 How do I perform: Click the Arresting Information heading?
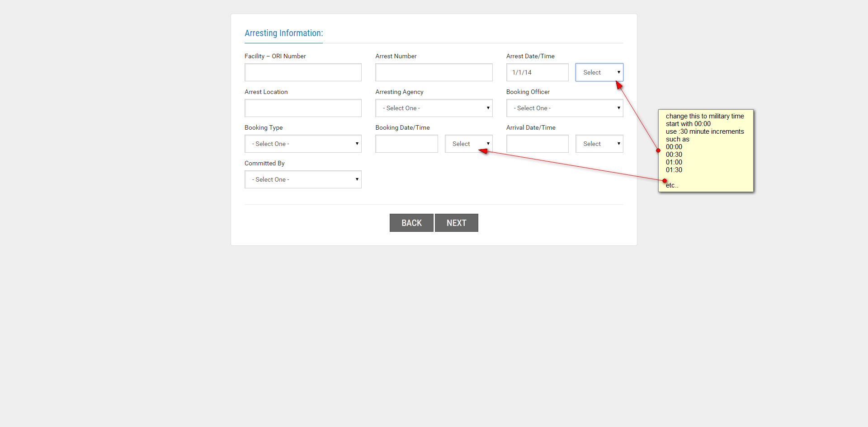tap(283, 33)
